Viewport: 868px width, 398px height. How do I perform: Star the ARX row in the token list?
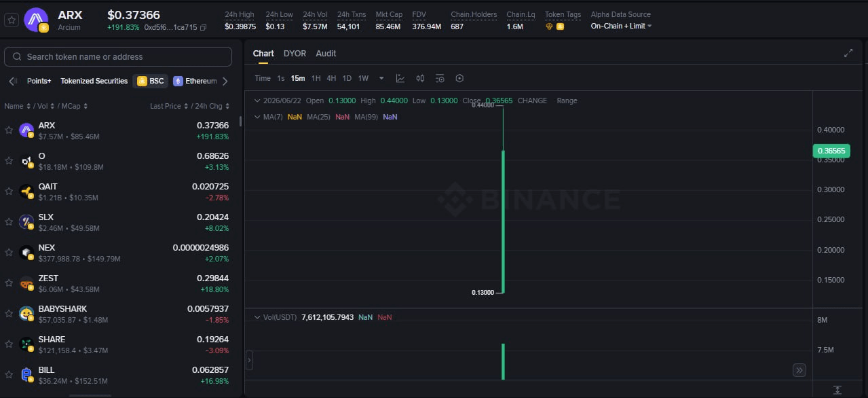9,130
